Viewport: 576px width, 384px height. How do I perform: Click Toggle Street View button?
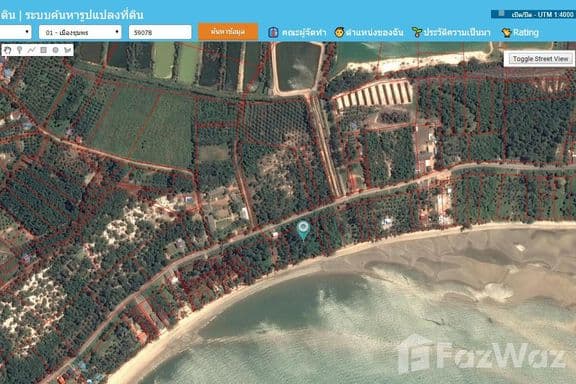[540, 59]
